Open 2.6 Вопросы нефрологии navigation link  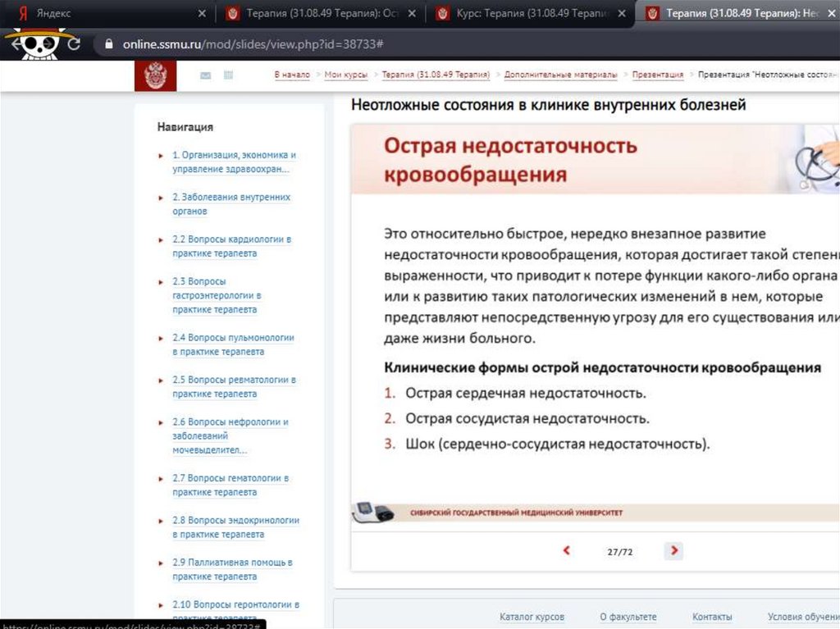pos(230,436)
